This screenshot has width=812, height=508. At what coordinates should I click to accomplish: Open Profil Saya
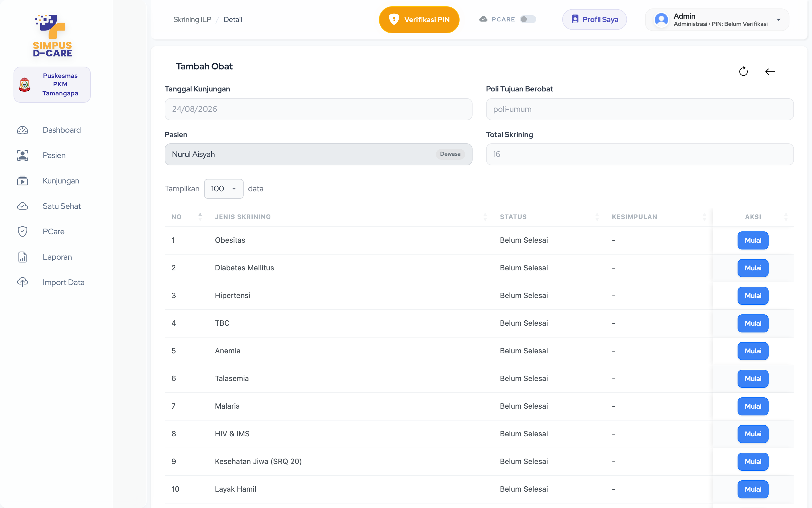click(x=594, y=19)
